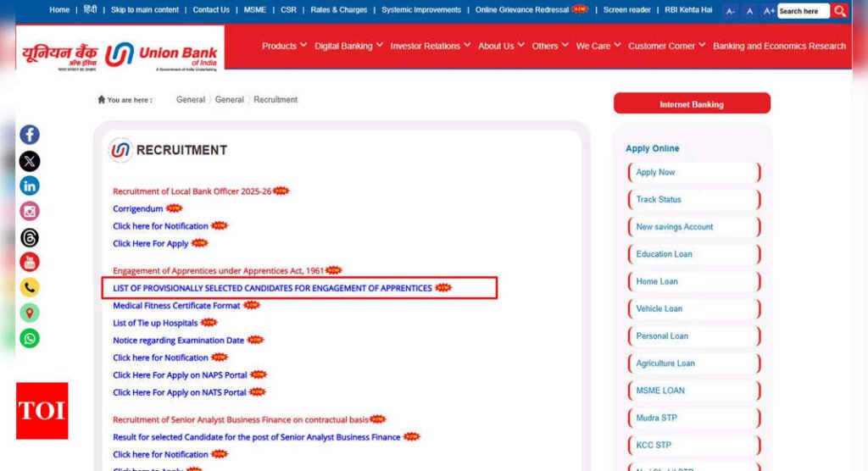Open New savings Account option
Image resolution: width=868 pixels, height=471 pixels.
pos(694,227)
